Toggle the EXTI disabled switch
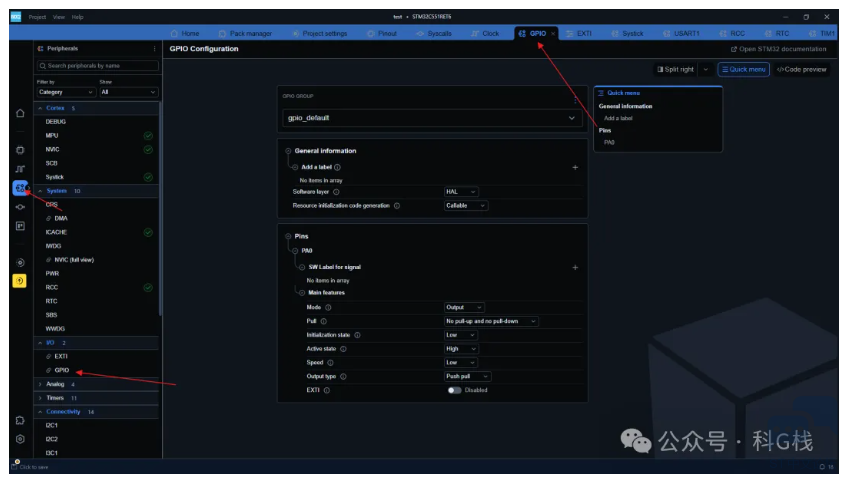846x479 pixels. (x=455, y=390)
